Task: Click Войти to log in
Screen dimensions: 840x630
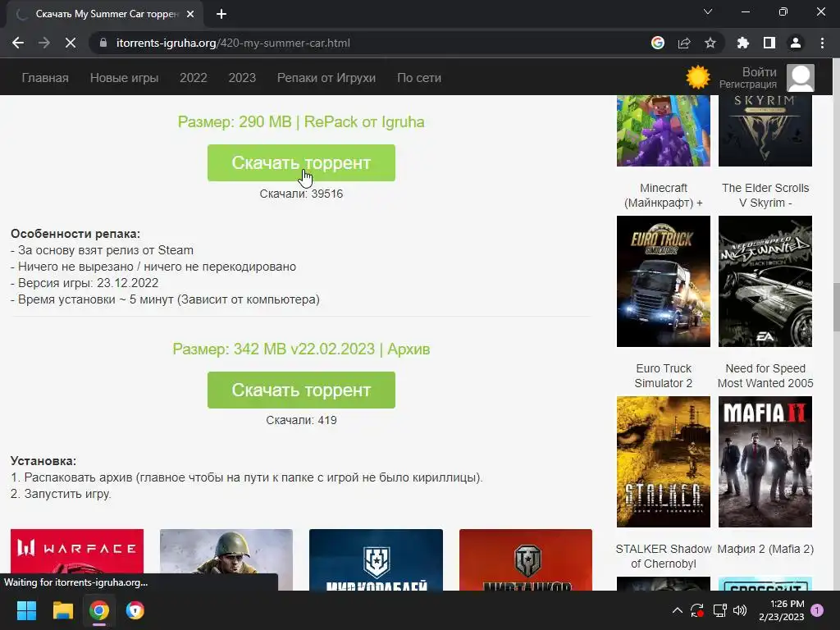Action: click(x=759, y=72)
